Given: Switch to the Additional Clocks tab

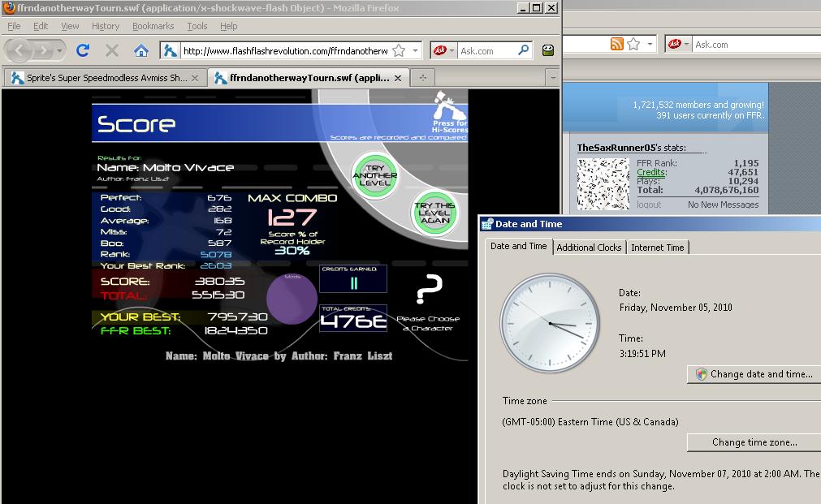Looking at the screenshot, I should [x=589, y=248].
